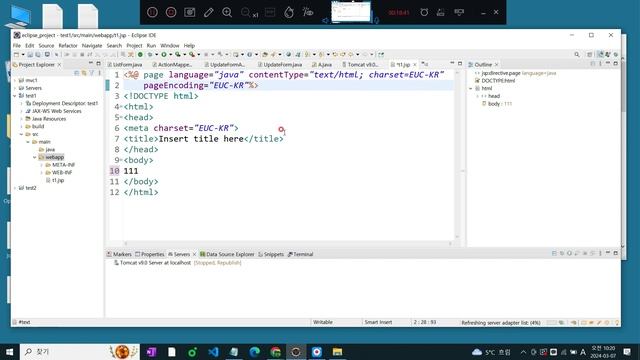This screenshot has width=640, height=360.
Task: Expand the test2 project
Action: point(15,188)
